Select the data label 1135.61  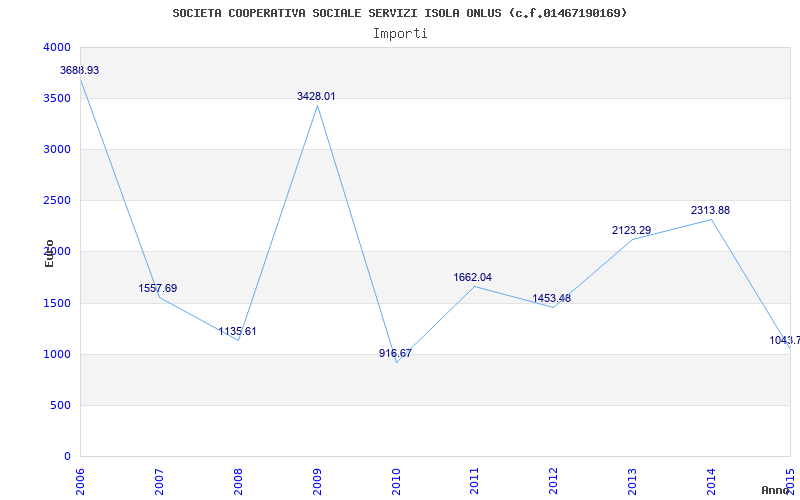click(237, 331)
